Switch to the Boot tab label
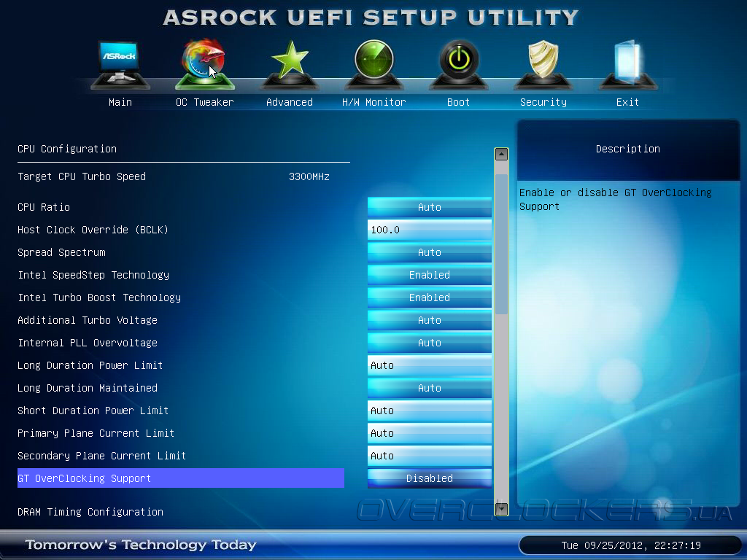 458,102
